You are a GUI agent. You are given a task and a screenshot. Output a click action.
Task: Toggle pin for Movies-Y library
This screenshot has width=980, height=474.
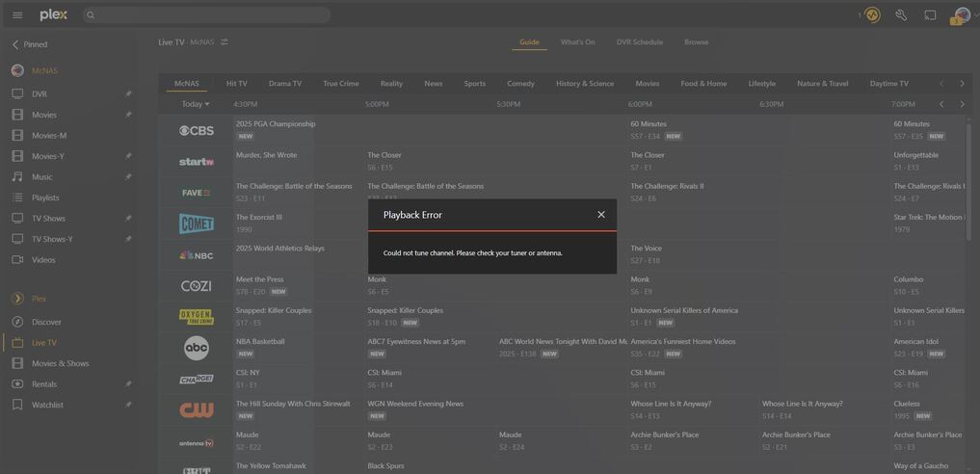click(128, 156)
